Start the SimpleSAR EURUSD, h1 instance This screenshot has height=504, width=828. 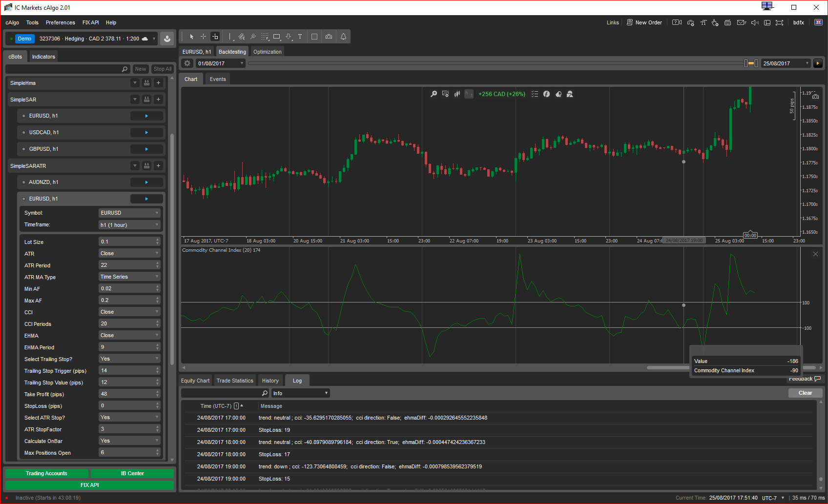(146, 116)
